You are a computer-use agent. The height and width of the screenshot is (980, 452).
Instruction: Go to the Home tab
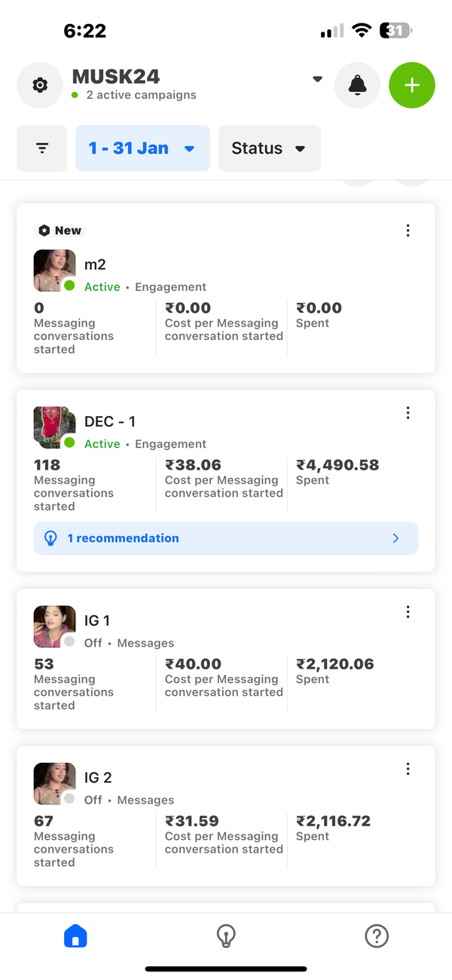75,936
